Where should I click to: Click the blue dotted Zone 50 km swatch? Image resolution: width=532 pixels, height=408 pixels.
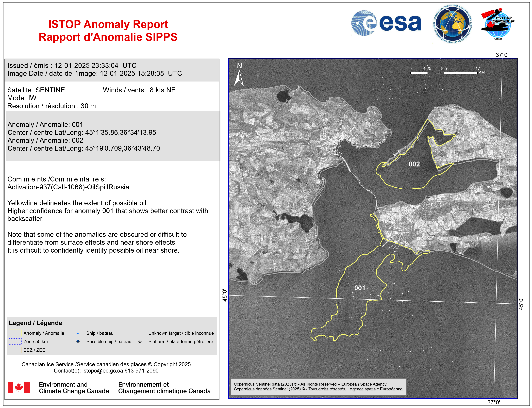coord(15,342)
